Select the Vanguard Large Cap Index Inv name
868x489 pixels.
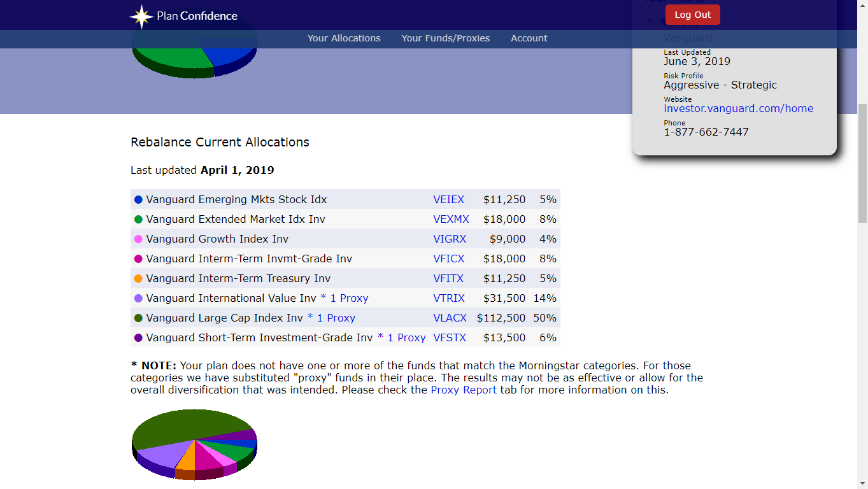225,318
